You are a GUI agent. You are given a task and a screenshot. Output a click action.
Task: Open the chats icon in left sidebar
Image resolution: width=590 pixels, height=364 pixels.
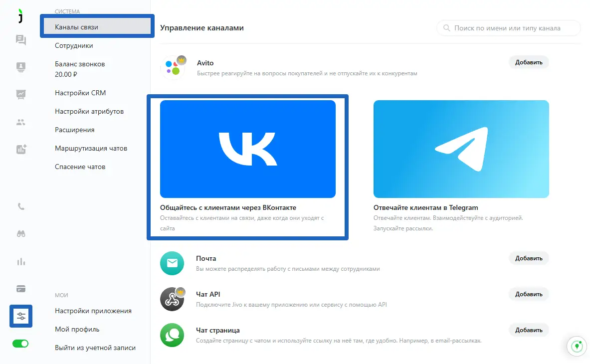20,40
